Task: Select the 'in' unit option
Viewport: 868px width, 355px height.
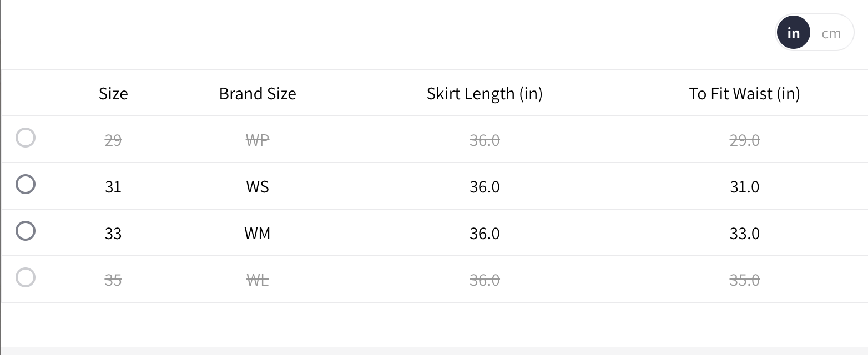Action: click(794, 33)
